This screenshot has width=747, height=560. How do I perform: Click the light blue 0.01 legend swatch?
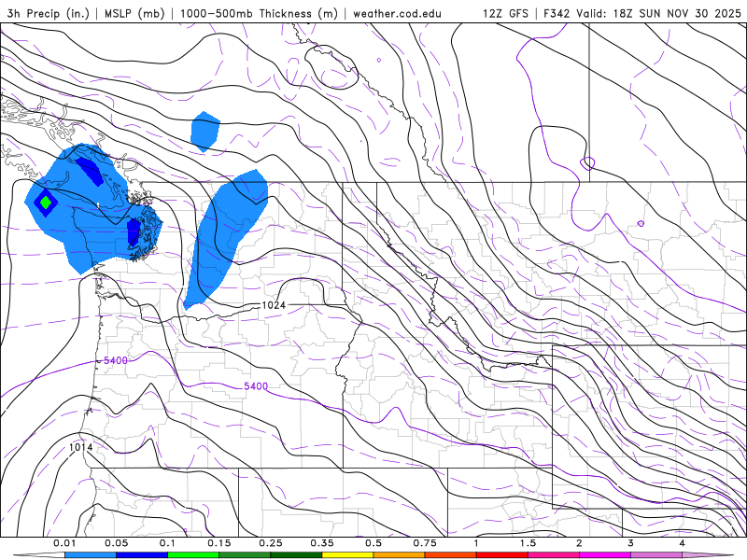(x=91, y=555)
